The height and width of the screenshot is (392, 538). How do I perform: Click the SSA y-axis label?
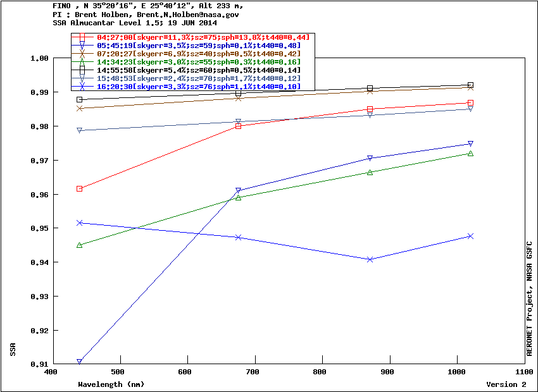tap(13, 349)
